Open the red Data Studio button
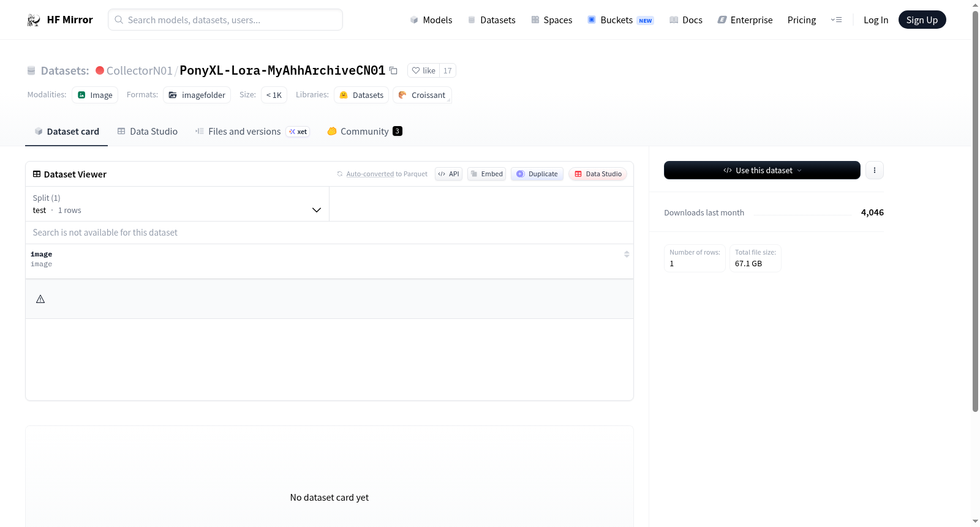980x527 pixels. click(598, 174)
